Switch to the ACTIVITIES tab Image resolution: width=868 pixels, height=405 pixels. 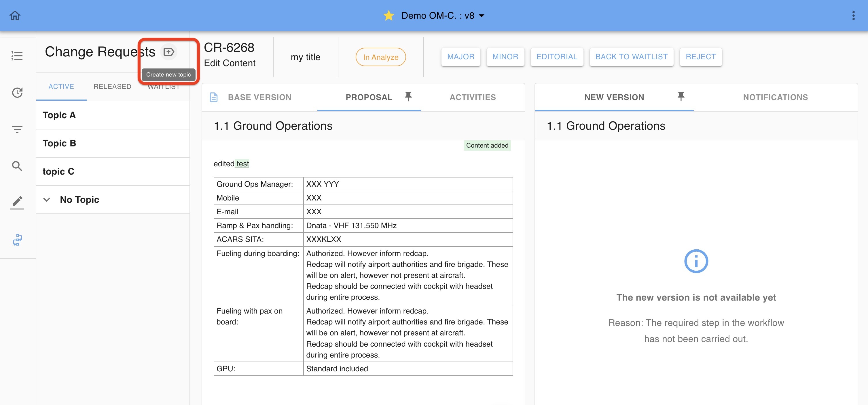[x=472, y=97]
